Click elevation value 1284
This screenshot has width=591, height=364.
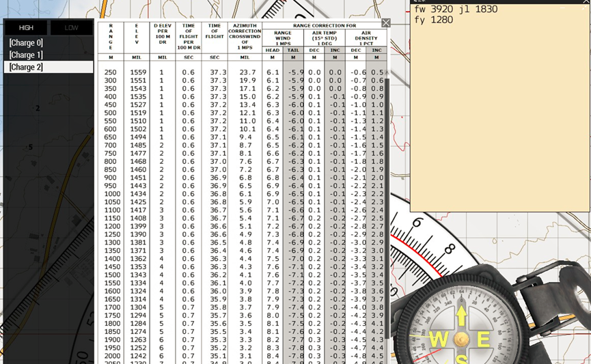pyautogui.click(x=138, y=323)
